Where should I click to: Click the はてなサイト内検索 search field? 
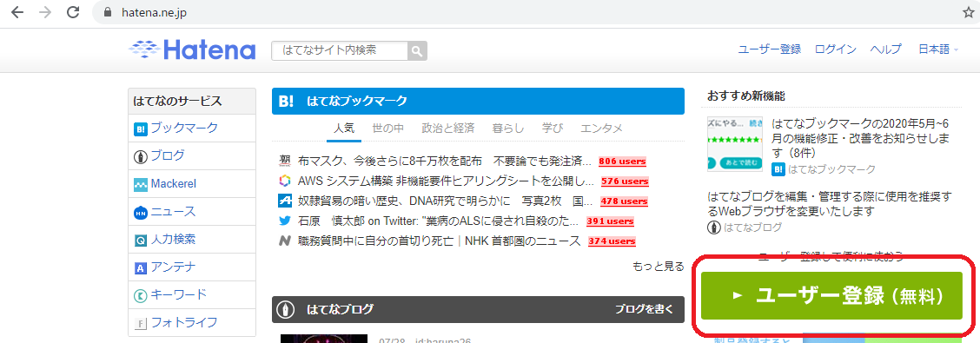(340, 50)
